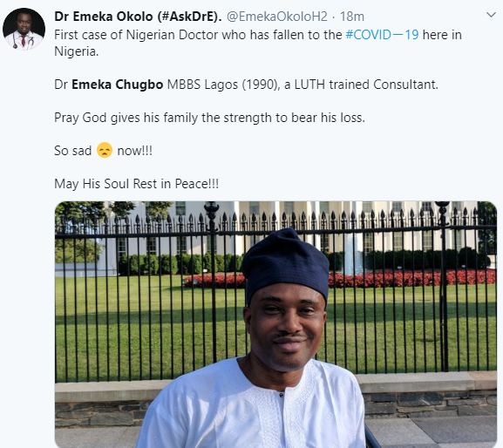This screenshot has height=448, width=503.
Task: Click the 'Pray God gives his family' sentence
Action: (x=209, y=118)
